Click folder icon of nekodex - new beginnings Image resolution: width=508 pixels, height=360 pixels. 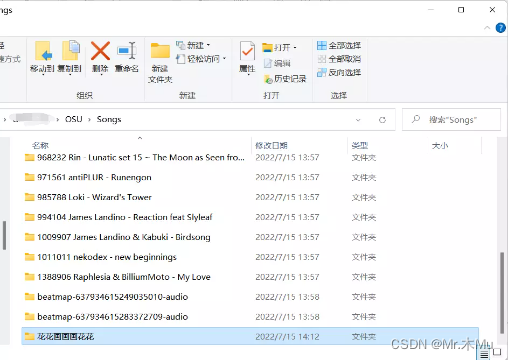coord(30,257)
